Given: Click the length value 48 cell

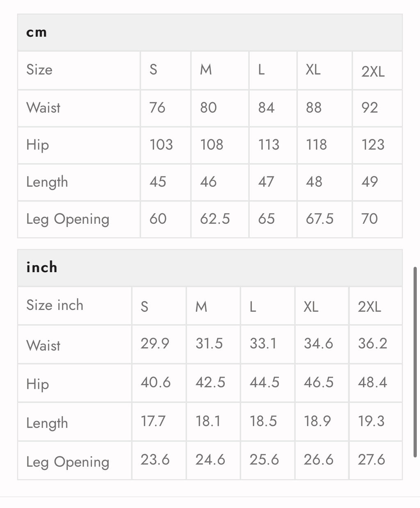Looking at the screenshot, I should pyautogui.click(x=314, y=182).
